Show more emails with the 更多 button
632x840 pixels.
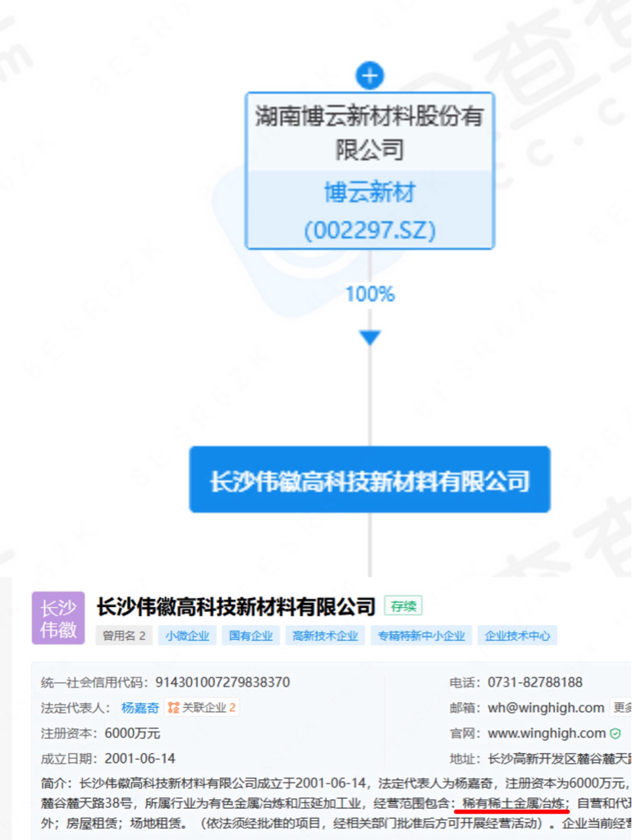(621, 708)
